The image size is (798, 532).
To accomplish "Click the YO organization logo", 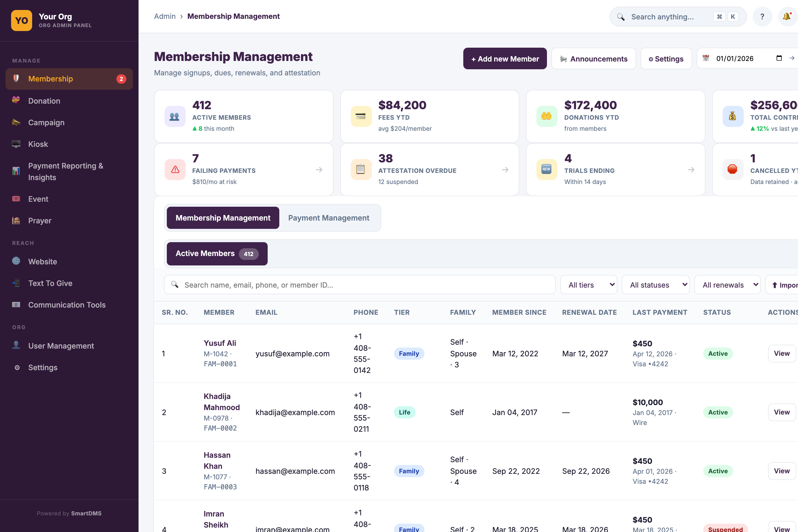I will (22, 20).
